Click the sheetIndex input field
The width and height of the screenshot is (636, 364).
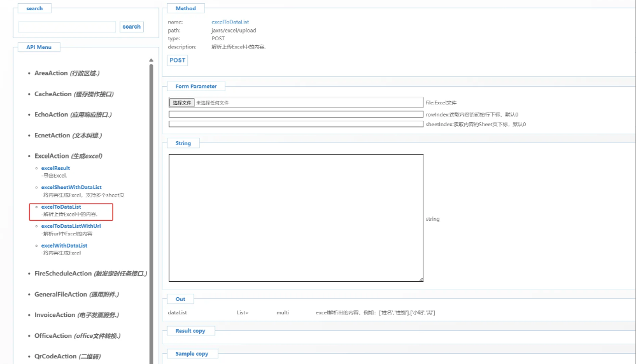pos(295,124)
